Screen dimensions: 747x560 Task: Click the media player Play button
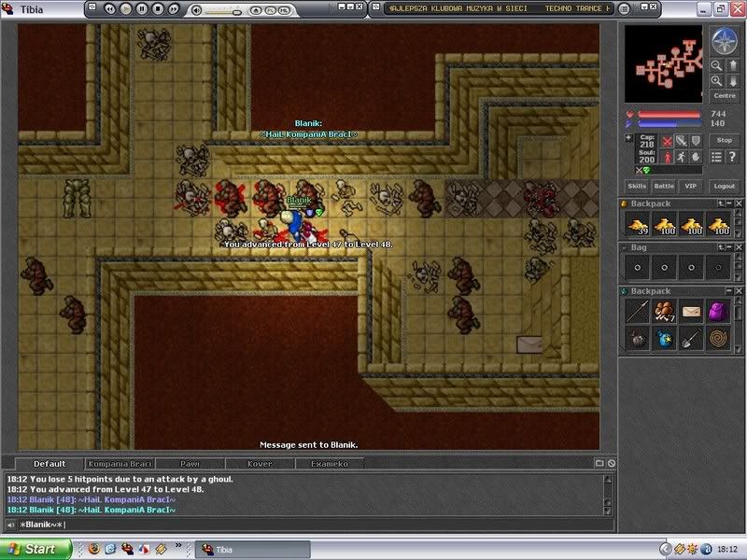126,8
